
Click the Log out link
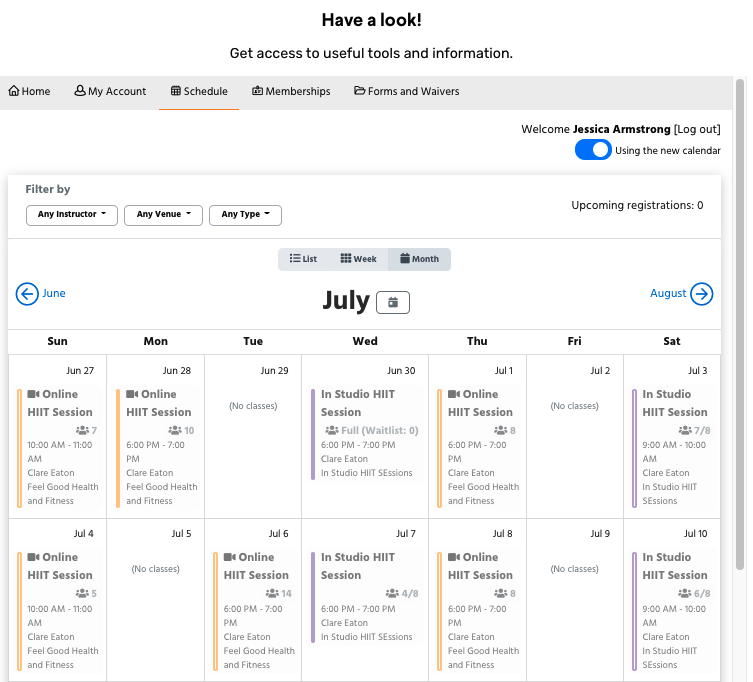697,129
